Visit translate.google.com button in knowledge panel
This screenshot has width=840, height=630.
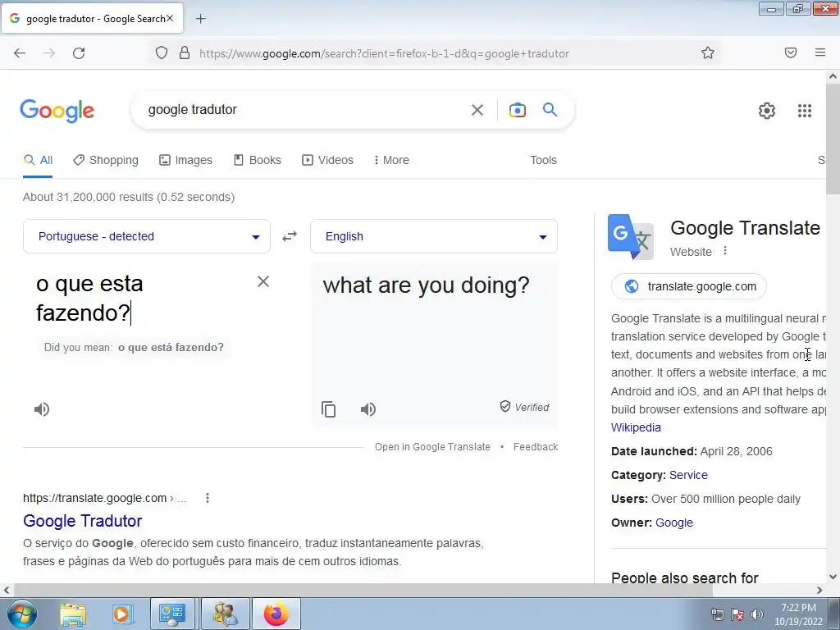(x=689, y=286)
